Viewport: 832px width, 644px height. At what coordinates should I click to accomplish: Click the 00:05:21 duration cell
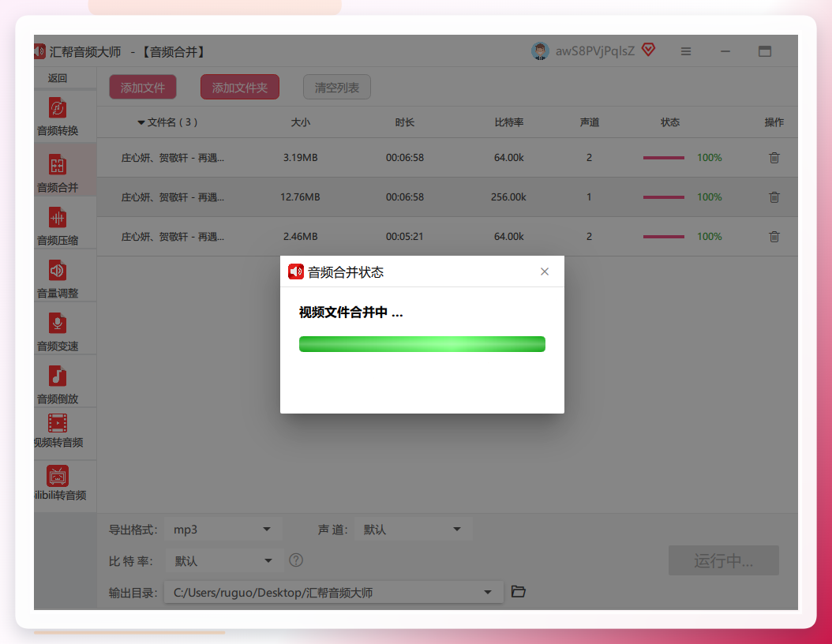coord(405,237)
